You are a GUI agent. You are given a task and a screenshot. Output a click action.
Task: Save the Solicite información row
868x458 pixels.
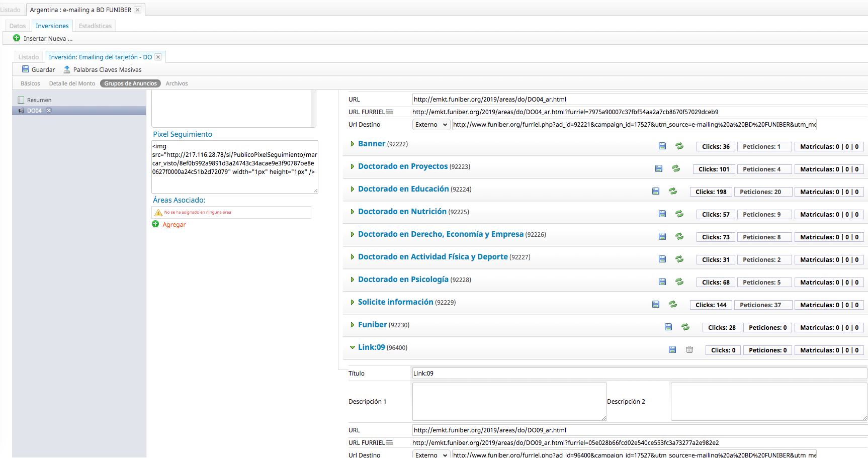pos(655,304)
